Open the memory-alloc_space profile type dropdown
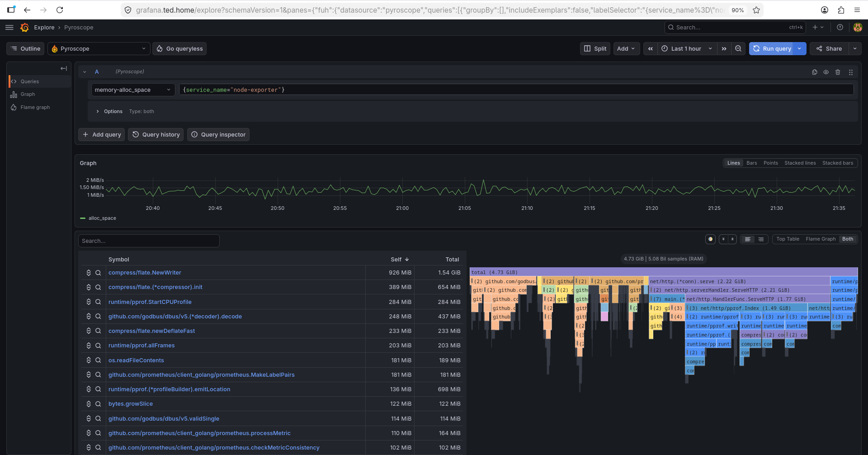This screenshot has height=455, width=868. click(133, 90)
